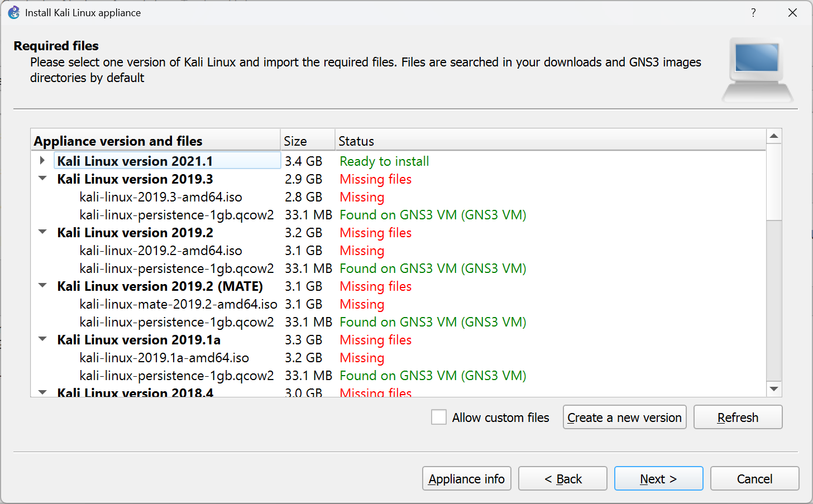Select Kali Linux version 2019.1a row
Image resolution: width=813 pixels, height=504 pixels.
(139, 339)
